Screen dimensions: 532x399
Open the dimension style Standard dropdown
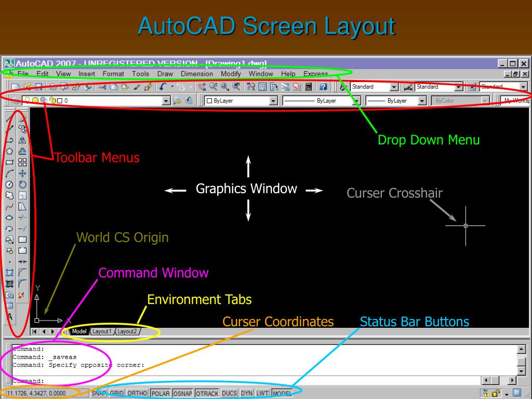459,87
